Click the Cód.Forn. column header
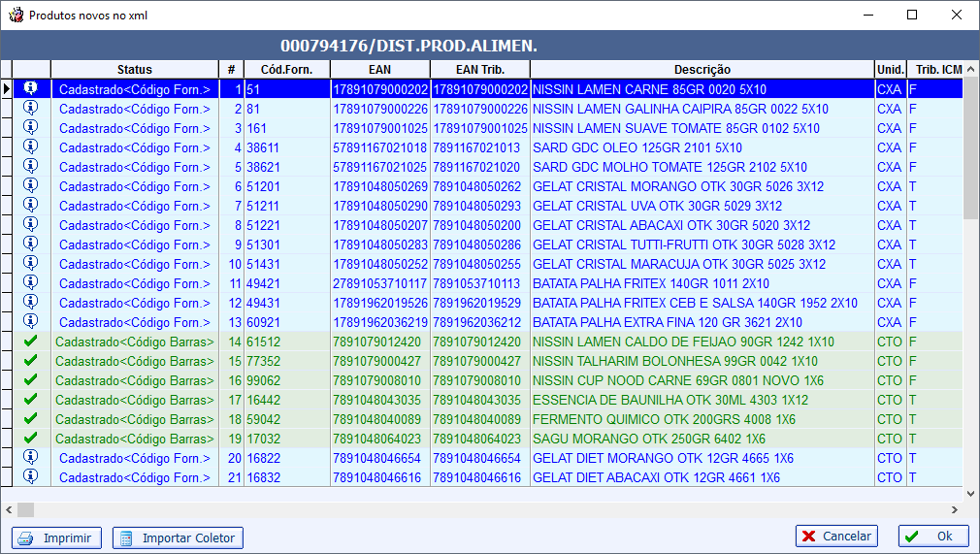The width and height of the screenshot is (980, 554). (x=287, y=70)
